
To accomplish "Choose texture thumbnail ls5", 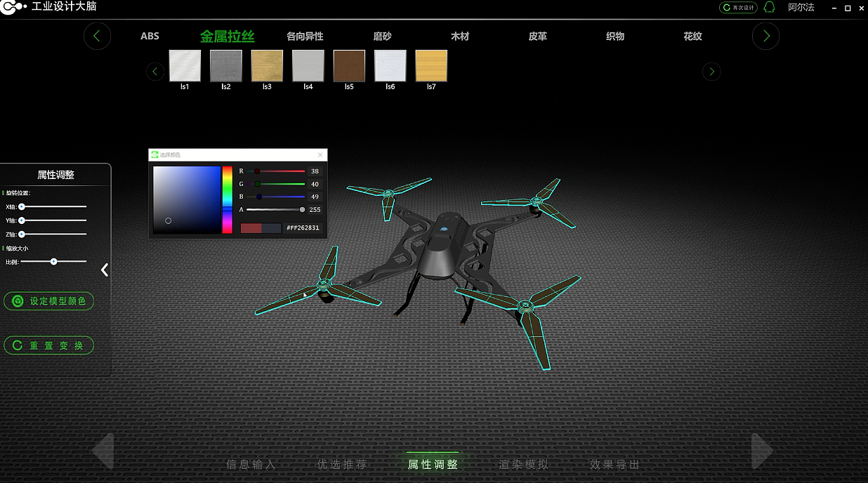I will pyautogui.click(x=349, y=66).
